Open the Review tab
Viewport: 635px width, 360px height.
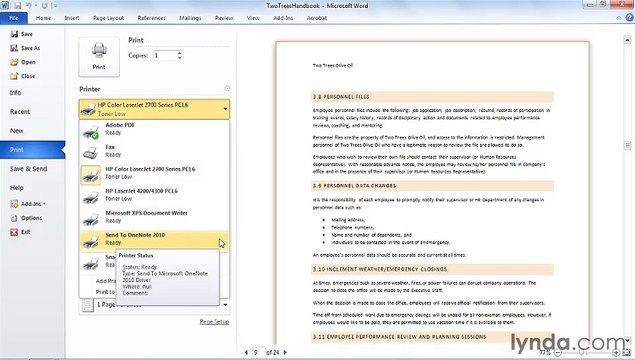click(224, 18)
